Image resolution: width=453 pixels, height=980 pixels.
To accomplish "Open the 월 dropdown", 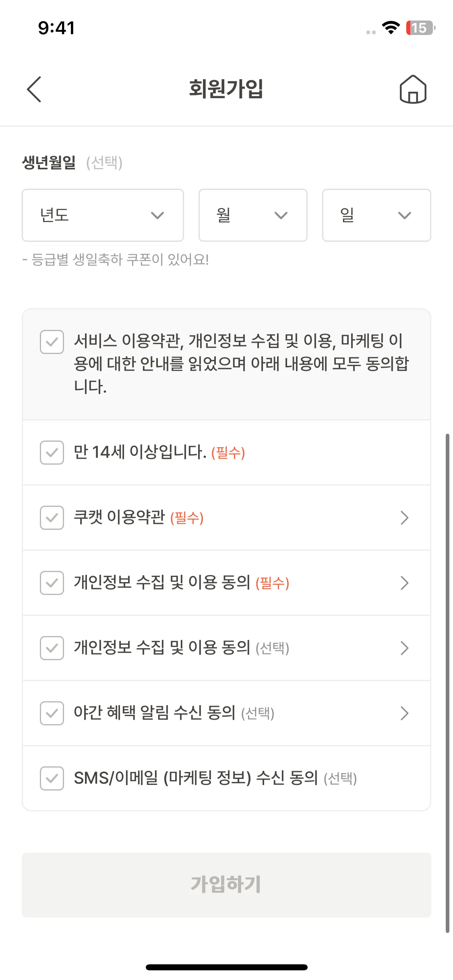I will point(253,215).
